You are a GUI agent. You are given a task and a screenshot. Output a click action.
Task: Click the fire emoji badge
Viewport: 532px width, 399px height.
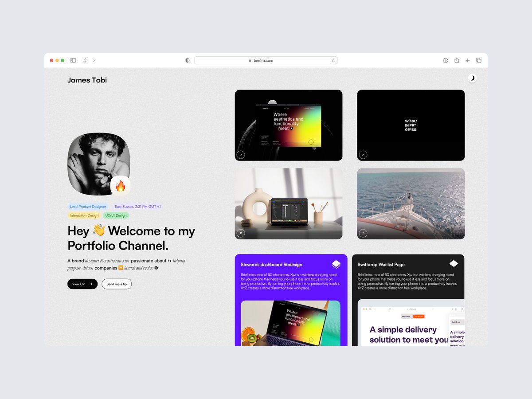(120, 186)
